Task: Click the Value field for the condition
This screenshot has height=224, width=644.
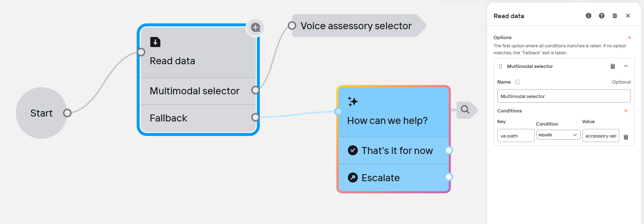Action: [x=600, y=135]
